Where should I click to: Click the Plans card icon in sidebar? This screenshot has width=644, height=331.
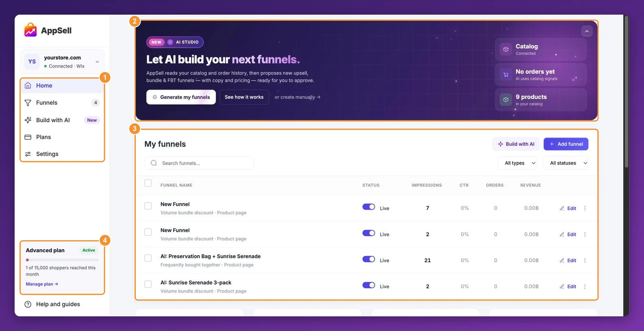[x=28, y=137]
